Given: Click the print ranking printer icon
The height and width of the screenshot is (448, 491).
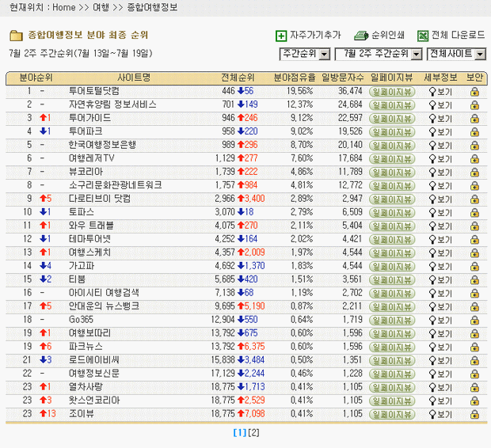Looking at the screenshot, I should tap(360, 36).
